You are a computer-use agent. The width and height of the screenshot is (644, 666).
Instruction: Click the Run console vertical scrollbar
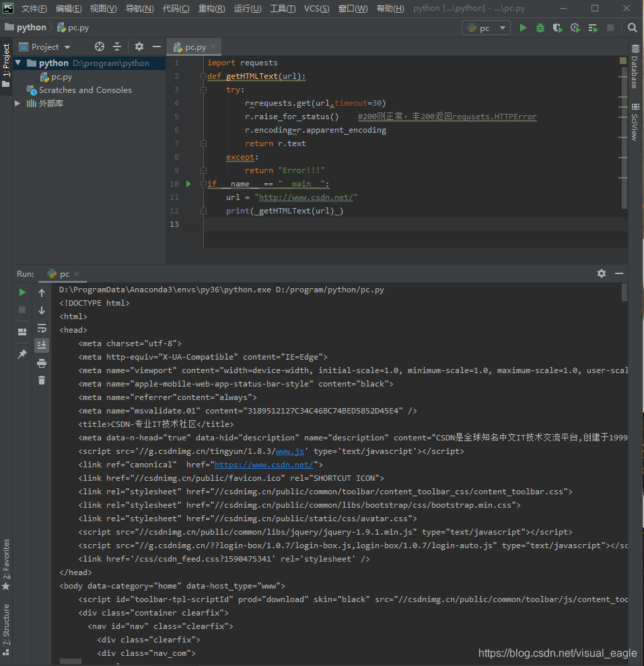click(x=624, y=292)
